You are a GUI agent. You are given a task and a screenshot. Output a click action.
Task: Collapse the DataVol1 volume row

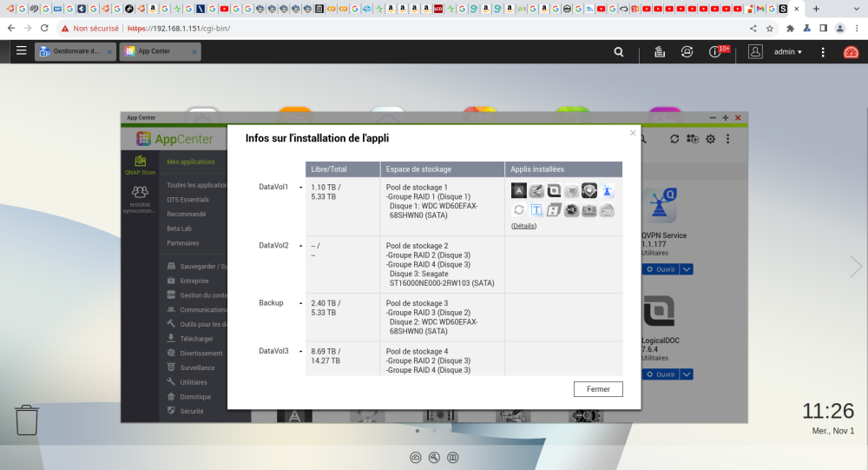point(300,188)
